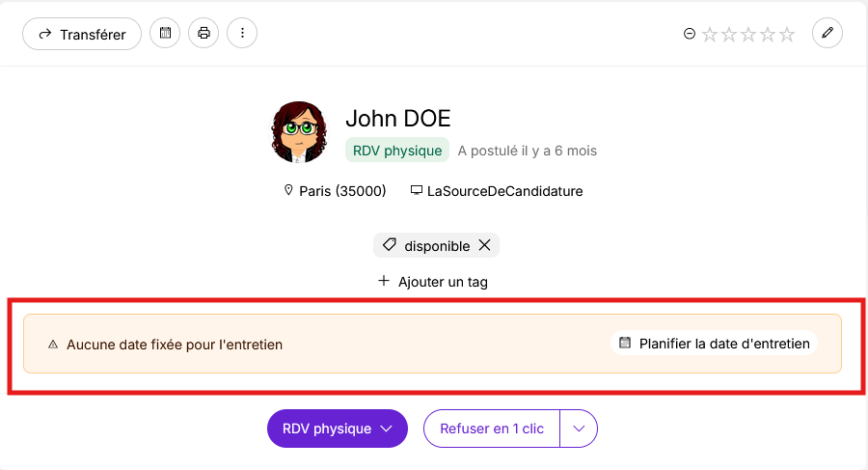Rate candidate two stars
Image resolution: width=868 pixels, height=470 pixels.
pos(729,35)
